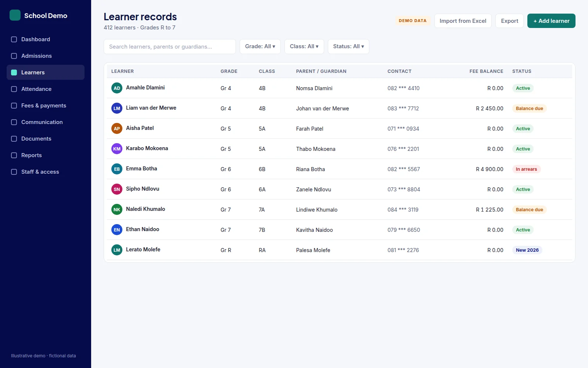
Task: Focus the search learners input field
Action: (x=170, y=47)
